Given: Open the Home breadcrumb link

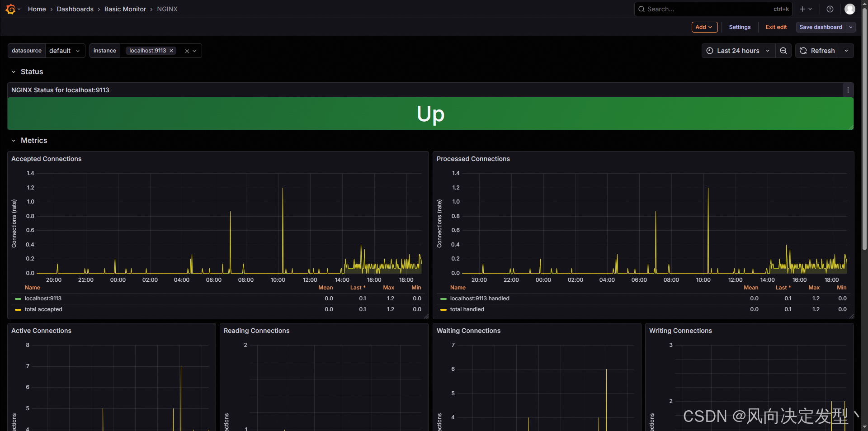Looking at the screenshot, I should coord(37,9).
